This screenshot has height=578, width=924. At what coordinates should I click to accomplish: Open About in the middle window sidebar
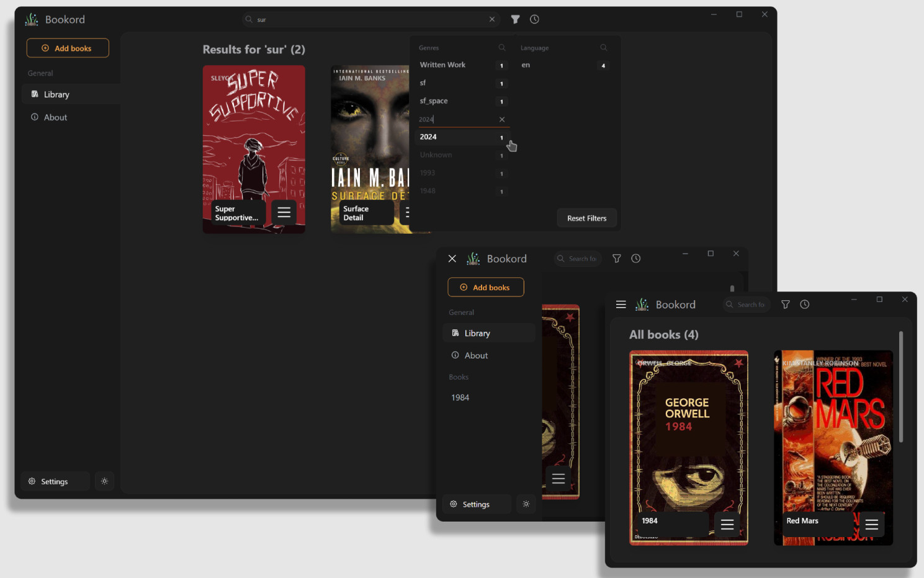tap(489, 355)
